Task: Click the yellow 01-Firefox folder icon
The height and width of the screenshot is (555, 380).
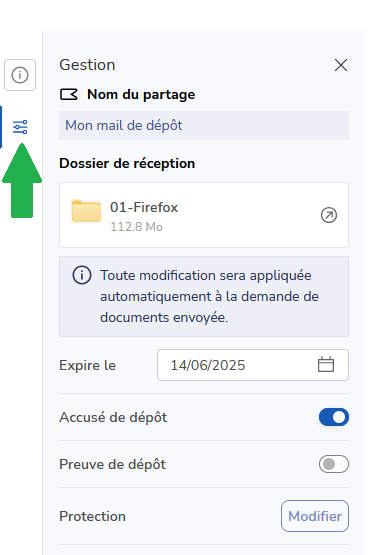Action: [x=86, y=211]
